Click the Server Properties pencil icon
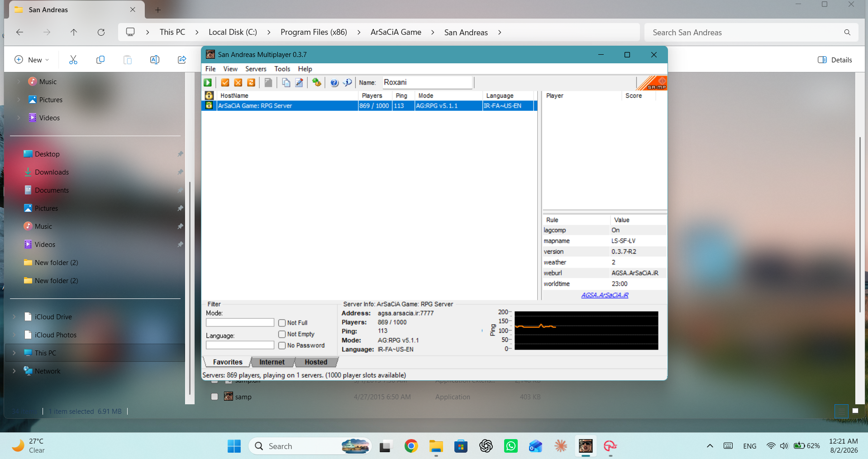Screen dimensions: 868x459 (x=299, y=82)
